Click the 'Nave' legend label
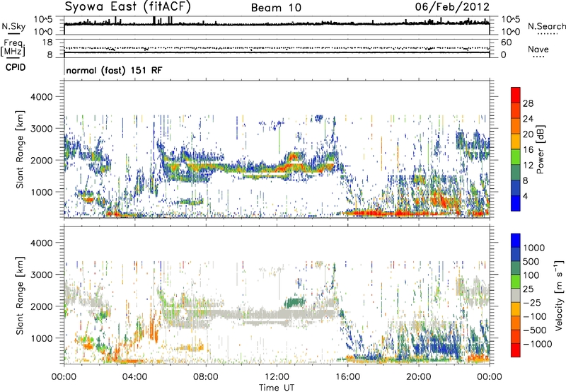566x392 pixels. 538,49
